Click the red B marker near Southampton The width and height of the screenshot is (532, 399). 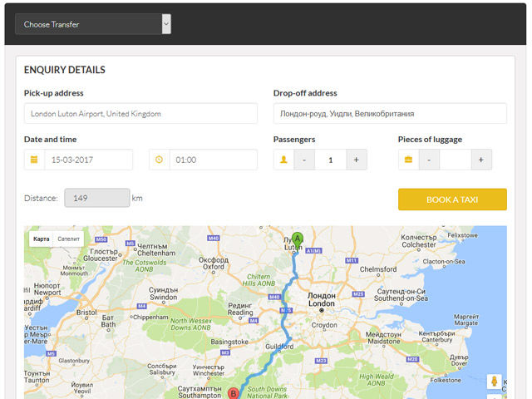tap(233, 393)
